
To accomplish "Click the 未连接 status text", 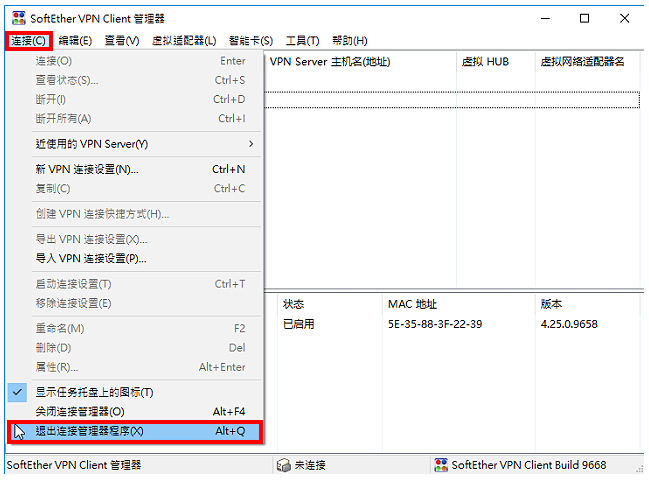I will coord(310,466).
